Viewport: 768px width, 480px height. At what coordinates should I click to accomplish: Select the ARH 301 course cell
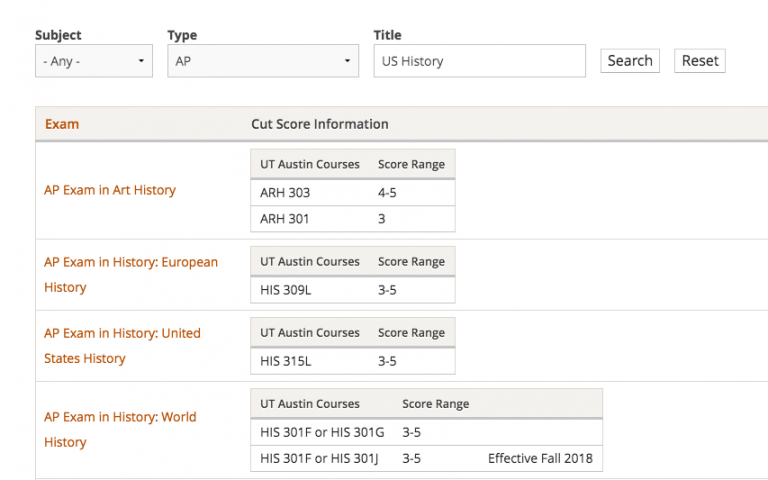point(282,218)
